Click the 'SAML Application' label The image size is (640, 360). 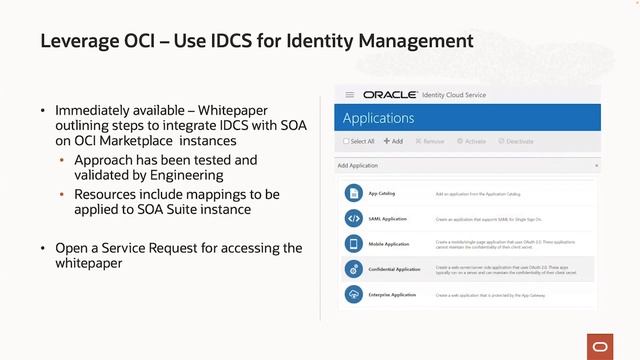tap(387, 219)
